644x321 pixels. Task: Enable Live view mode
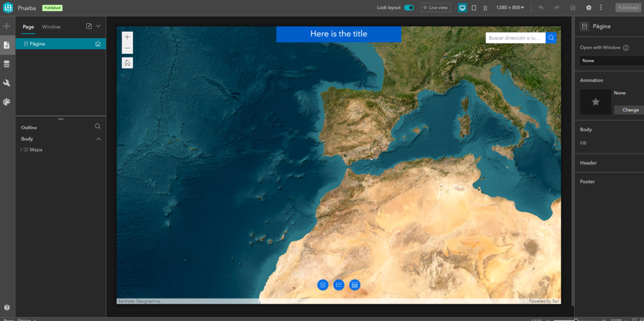[435, 8]
